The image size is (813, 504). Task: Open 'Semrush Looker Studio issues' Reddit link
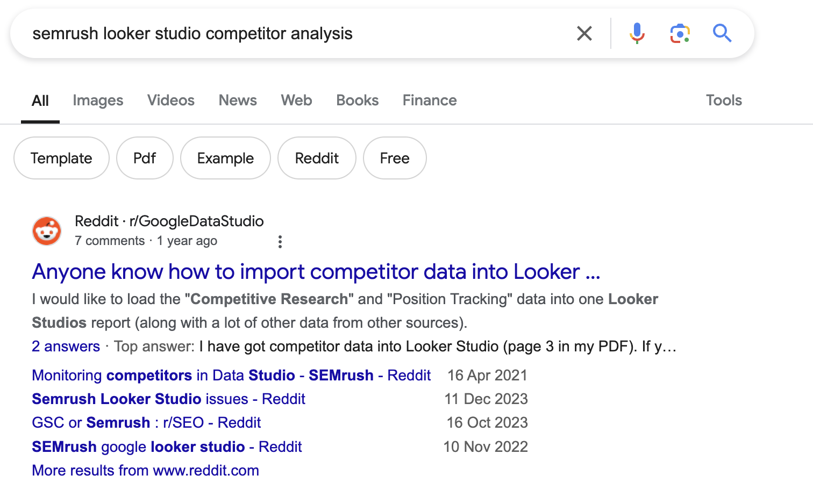[x=168, y=399]
